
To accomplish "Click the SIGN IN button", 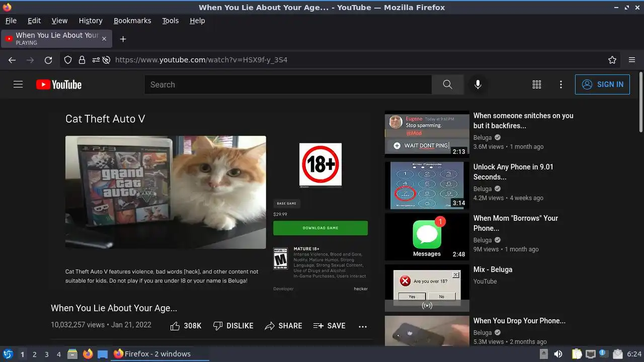I will (x=602, y=84).
